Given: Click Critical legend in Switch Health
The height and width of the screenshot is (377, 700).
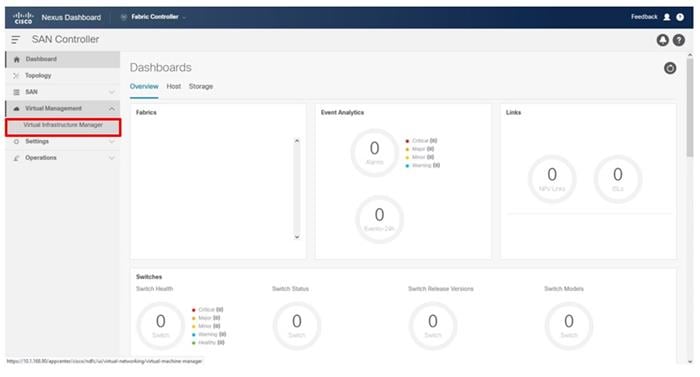Looking at the screenshot, I should click(x=207, y=310).
